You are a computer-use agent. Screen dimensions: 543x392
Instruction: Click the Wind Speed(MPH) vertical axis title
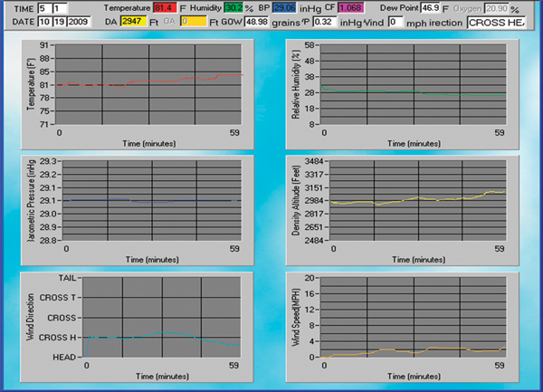(x=296, y=317)
